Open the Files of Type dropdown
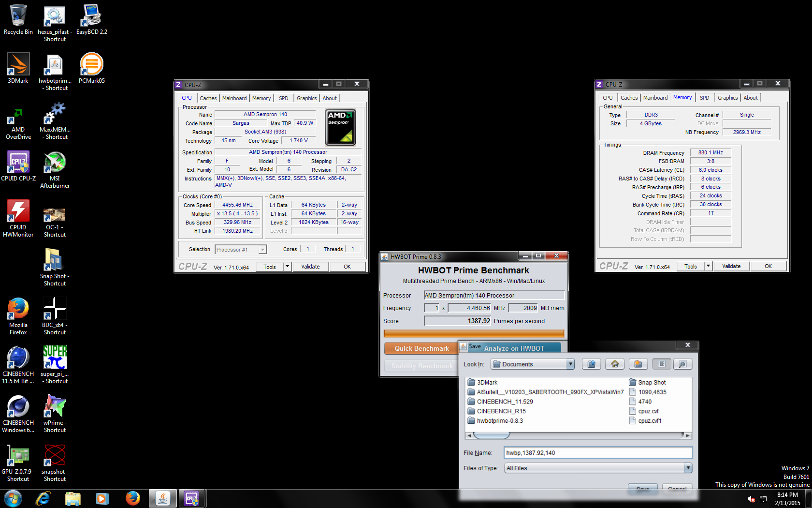The image size is (812, 508). click(x=688, y=468)
